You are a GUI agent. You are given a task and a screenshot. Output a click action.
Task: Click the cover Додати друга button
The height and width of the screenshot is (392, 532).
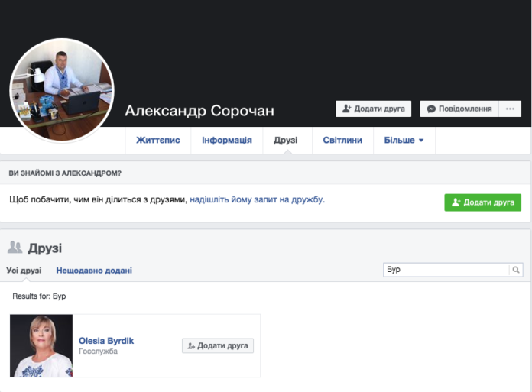pyautogui.click(x=373, y=109)
